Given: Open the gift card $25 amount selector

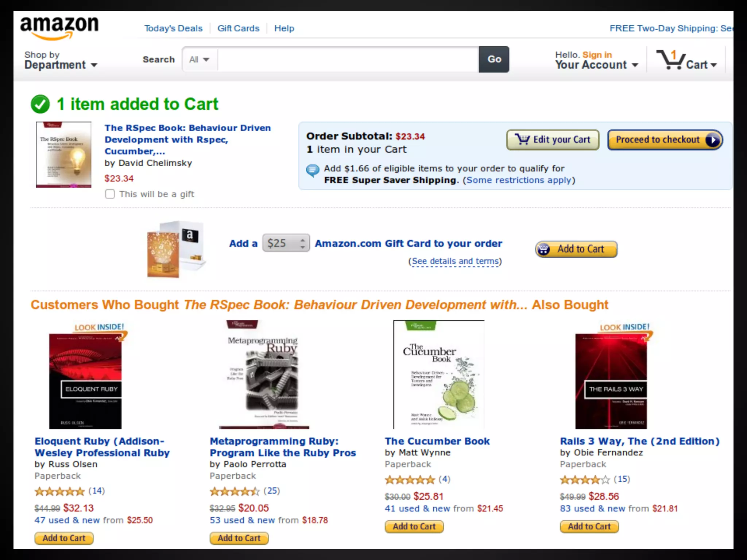Looking at the screenshot, I should click(286, 243).
